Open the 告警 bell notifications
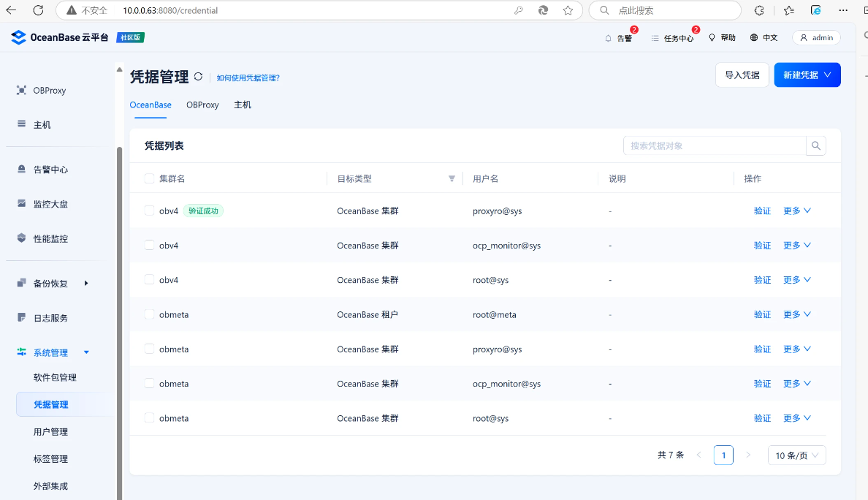Viewport: 868px width, 500px height. point(609,38)
